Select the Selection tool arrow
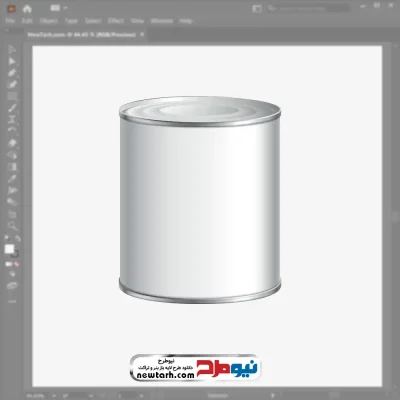 coord(12,50)
